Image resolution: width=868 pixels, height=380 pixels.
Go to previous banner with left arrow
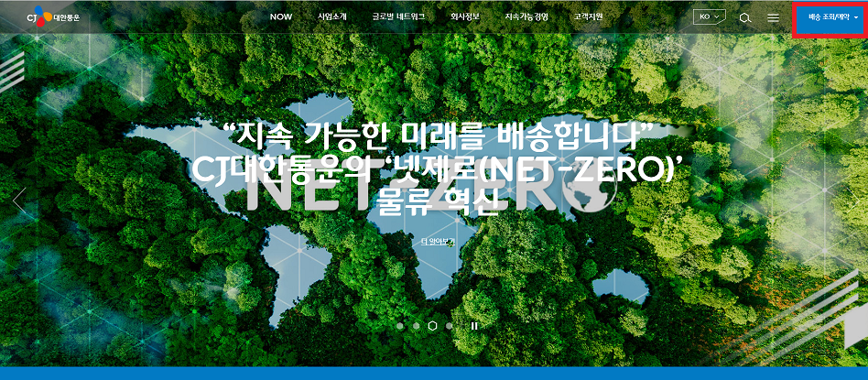coord(19,201)
